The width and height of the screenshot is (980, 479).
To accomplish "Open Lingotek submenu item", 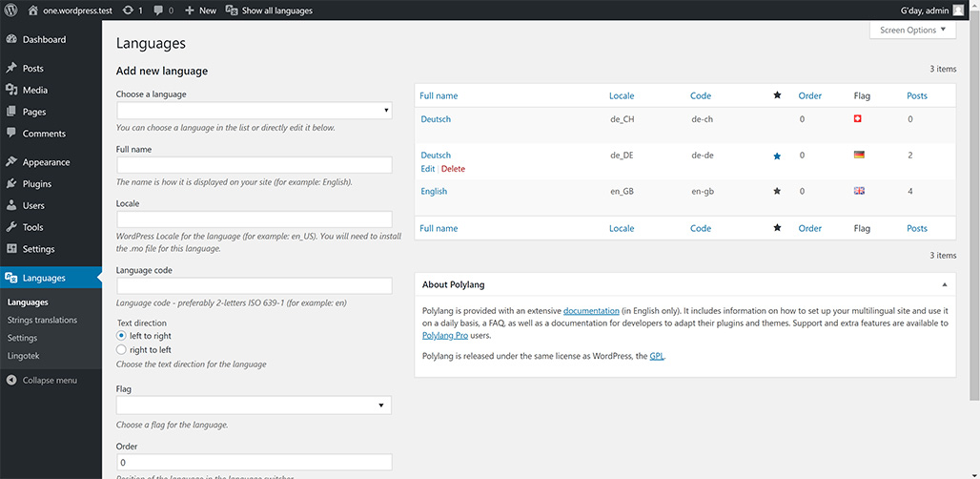I will tap(24, 356).
